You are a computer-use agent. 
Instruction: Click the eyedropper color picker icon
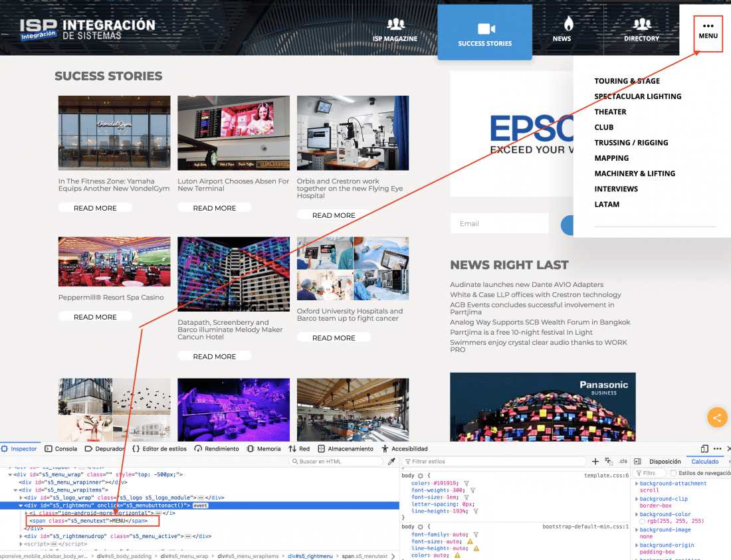pyautogui.click(x=391, y=461)
